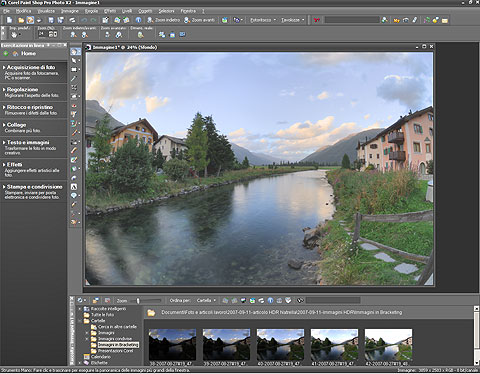Click the Home link in learning center
The image size is (480, 374).
pos(28,53)
